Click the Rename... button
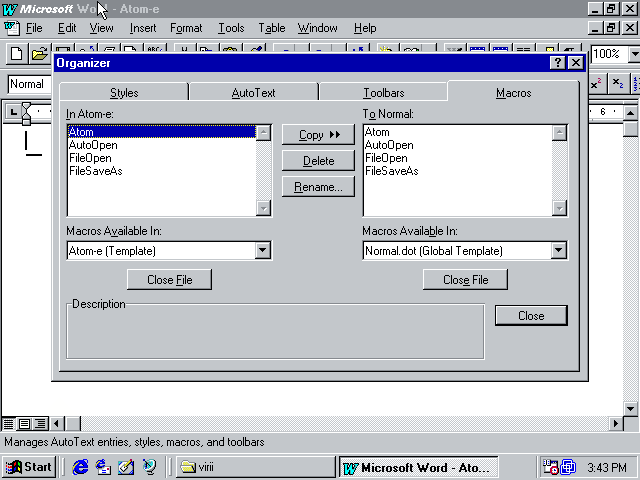Screen dimensions: 640x480 [x=318, y=187]
